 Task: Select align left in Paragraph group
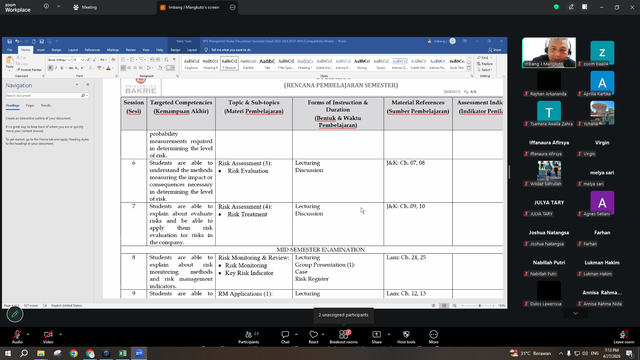point(123,68)
